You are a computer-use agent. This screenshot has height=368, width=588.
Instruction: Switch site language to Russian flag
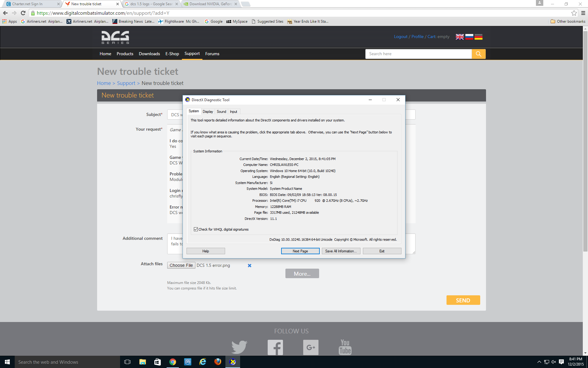[469, 37]
